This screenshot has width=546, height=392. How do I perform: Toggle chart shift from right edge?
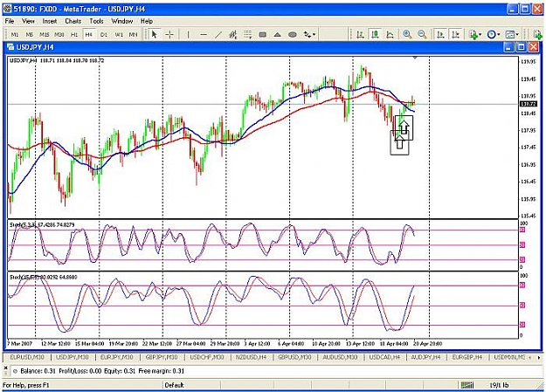[x=455, y=34]
